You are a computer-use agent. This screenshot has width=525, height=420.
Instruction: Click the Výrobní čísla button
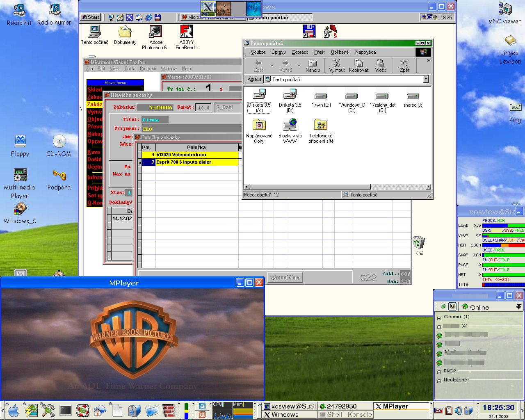(x=285, y=277)
